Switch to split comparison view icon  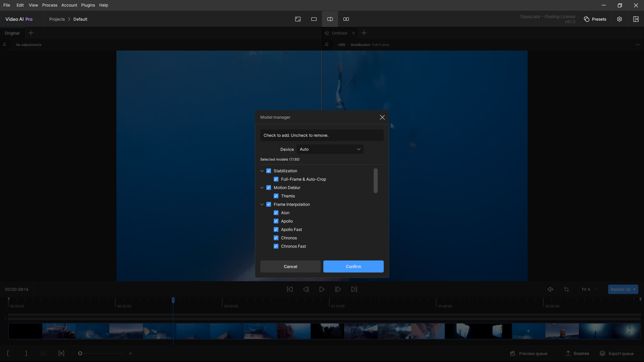tap(330, 19)
